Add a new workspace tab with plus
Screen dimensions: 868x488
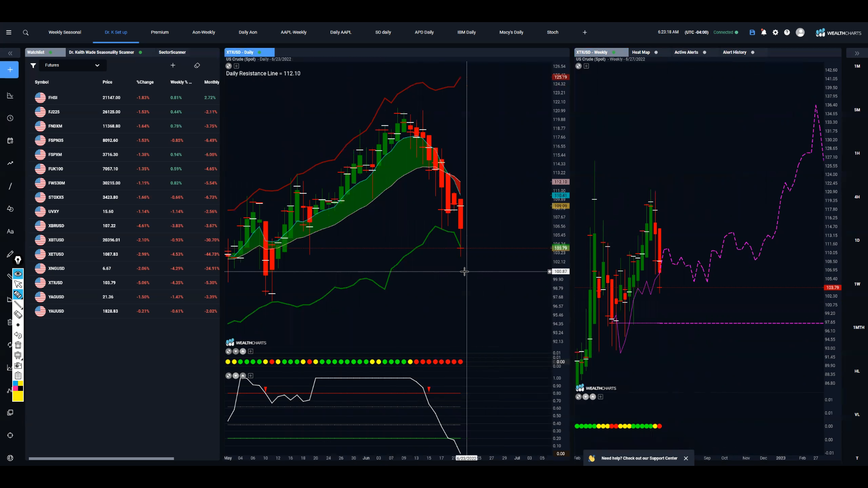[585, 33]
